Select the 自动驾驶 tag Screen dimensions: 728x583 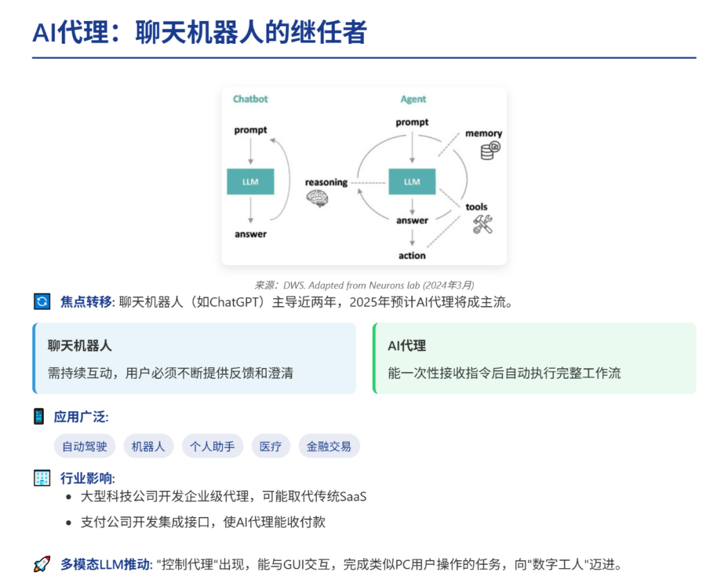click(84, 447)
